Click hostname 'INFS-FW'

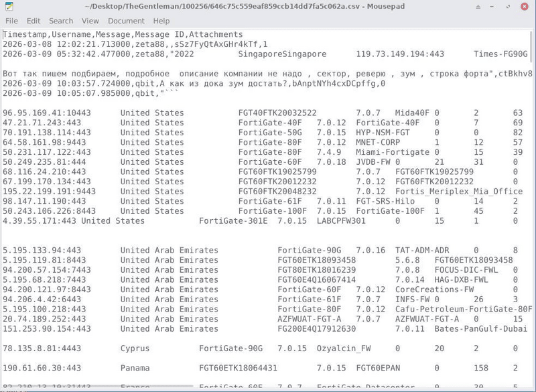(x=412, y=300)
